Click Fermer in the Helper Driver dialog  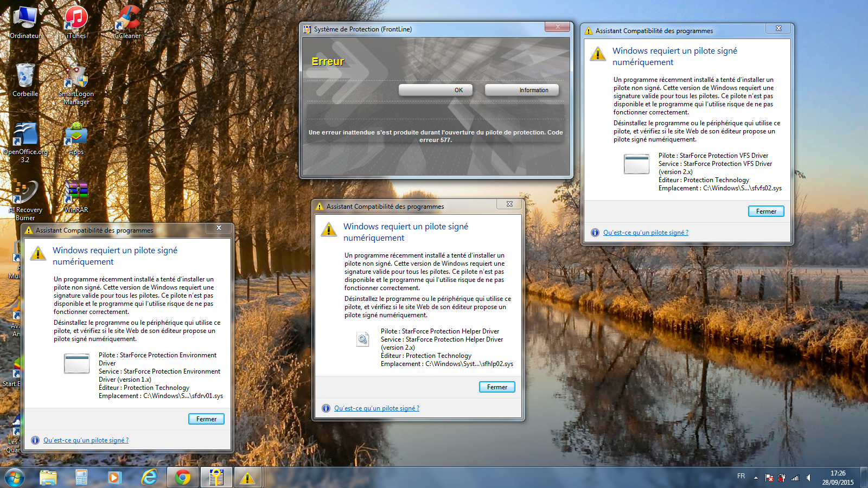(497, 387)
